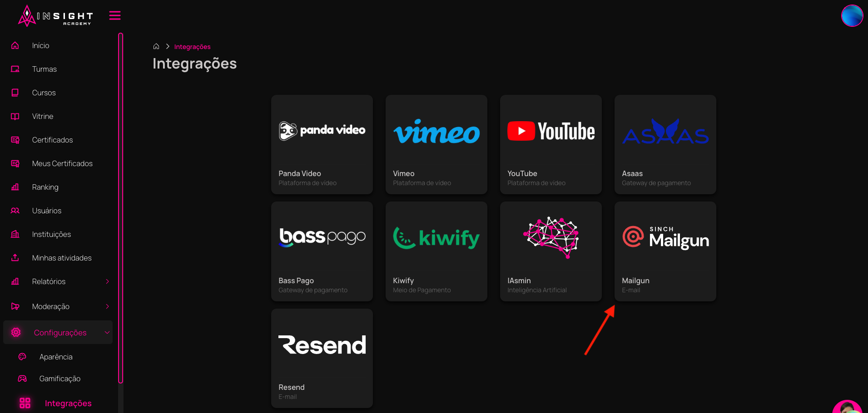This screenshot has width=868, height=413.
Task: Click the Resend logo
Action: (x=322, y=345)
